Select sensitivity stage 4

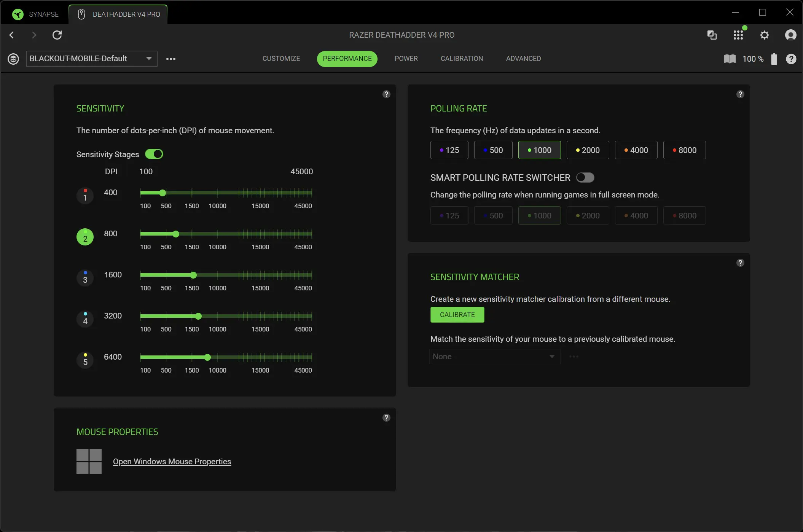(85, 319)
